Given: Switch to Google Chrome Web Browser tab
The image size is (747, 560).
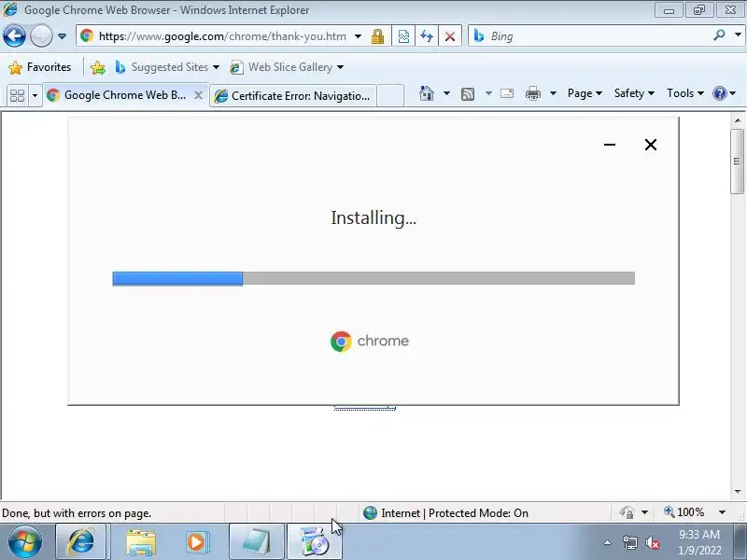Looking at the screenshot, I should [x=120, y=95].
